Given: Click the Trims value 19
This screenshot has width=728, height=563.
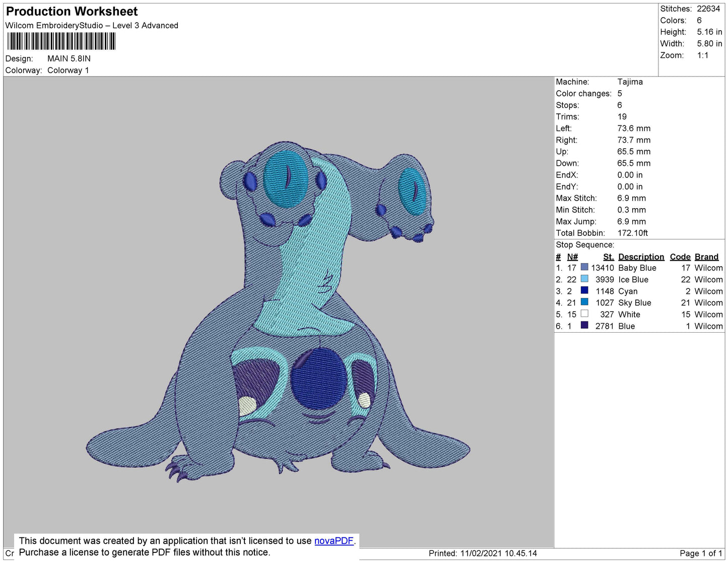Looking at the screenshot, I should click(x=622, y=116).
